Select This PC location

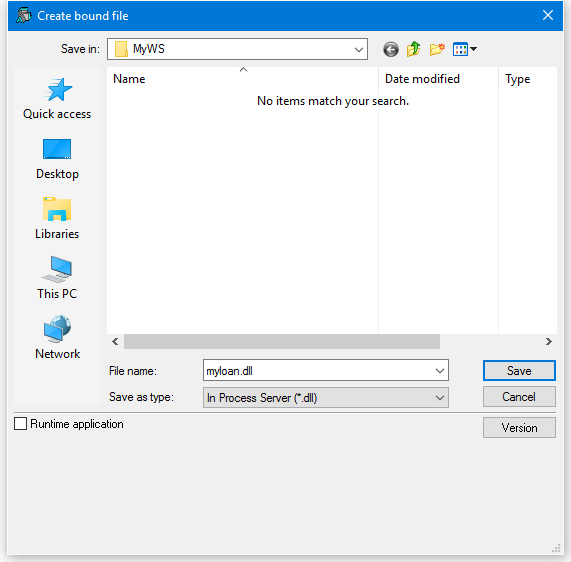(57, 278)
